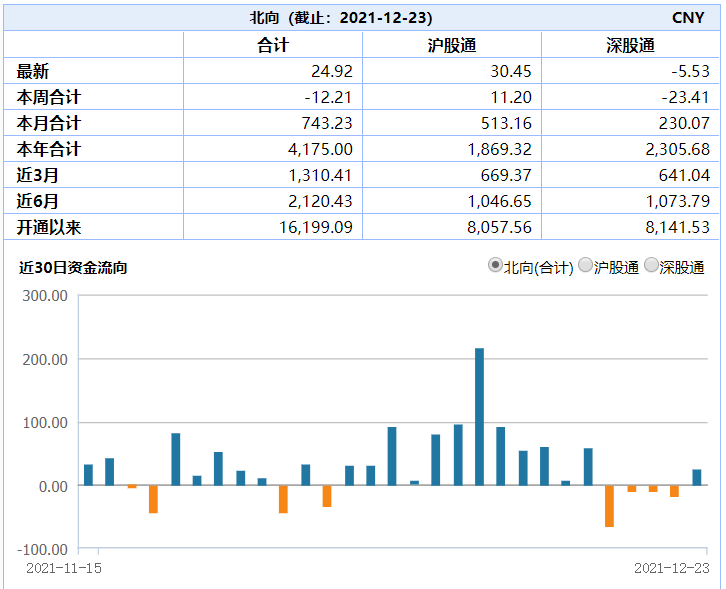Click the largest orange negative bar

point(609,506)
